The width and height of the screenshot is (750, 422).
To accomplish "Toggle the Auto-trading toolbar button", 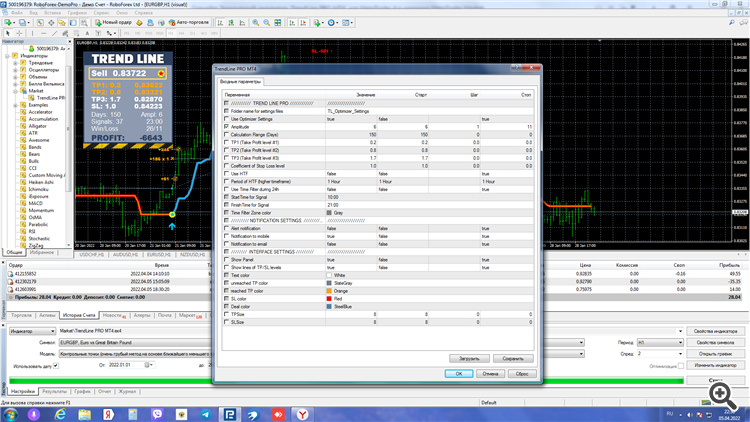I will coord(189,22).
